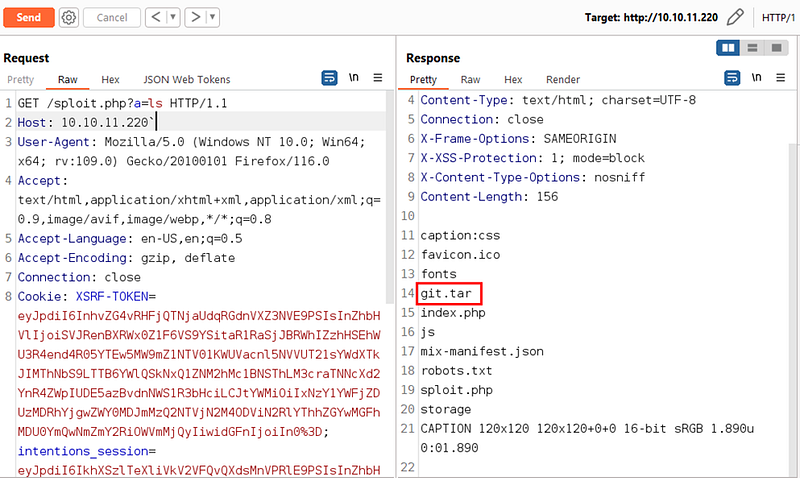Click the robots.txt line in response

(x=457, y=371)
